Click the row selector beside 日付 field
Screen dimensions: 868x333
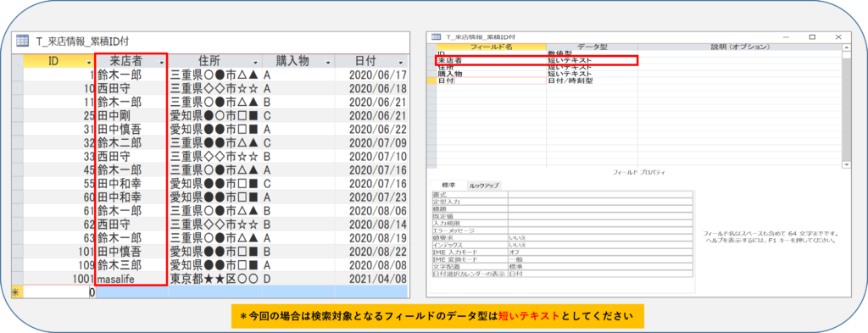(433, 80)
